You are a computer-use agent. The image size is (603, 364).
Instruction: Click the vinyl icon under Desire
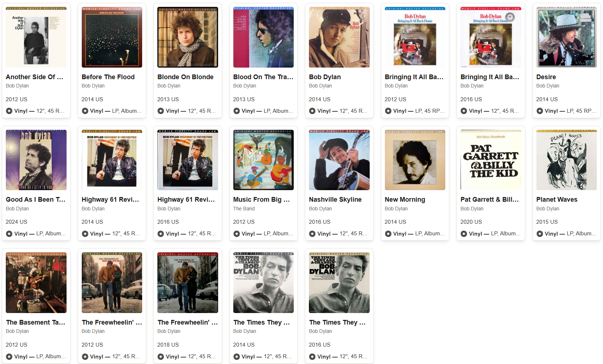click(540, 111)
